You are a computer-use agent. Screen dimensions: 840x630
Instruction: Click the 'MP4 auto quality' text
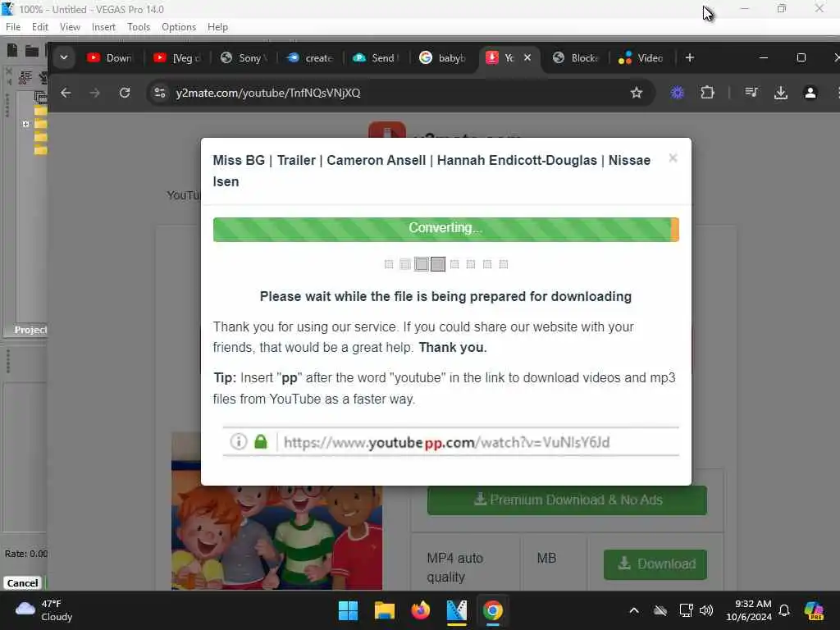point(454,568)
